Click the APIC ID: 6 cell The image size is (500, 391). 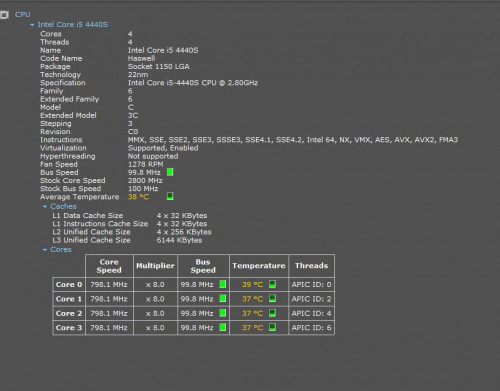tap(311, 328)
